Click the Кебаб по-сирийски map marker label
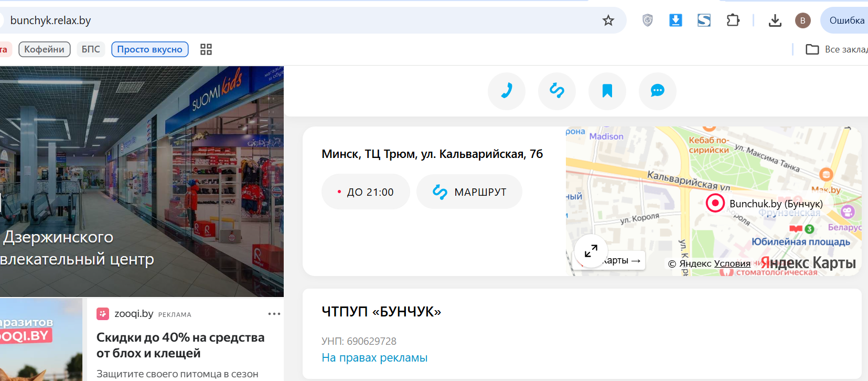This screenshot has height=381, width=868. pyautogui.click(x=709, y=145)
